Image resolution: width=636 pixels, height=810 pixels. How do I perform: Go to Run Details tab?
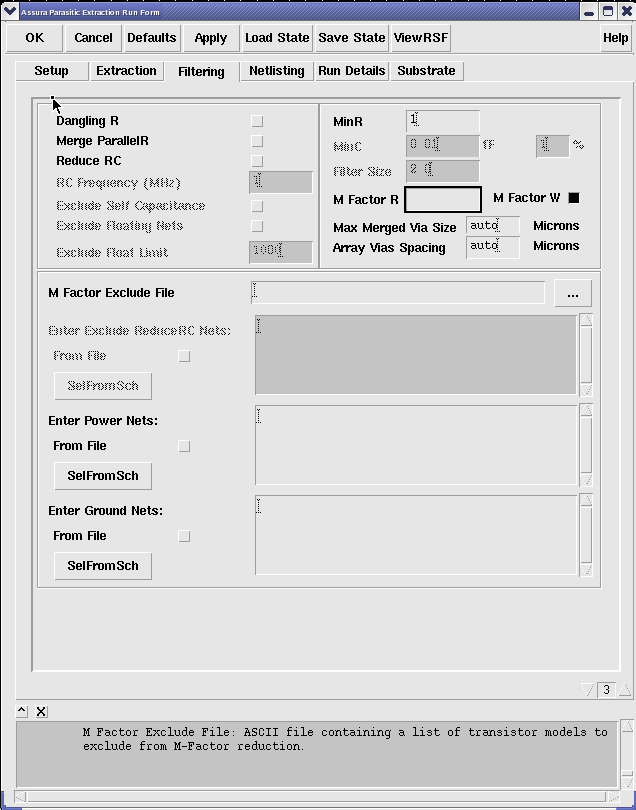351,71
